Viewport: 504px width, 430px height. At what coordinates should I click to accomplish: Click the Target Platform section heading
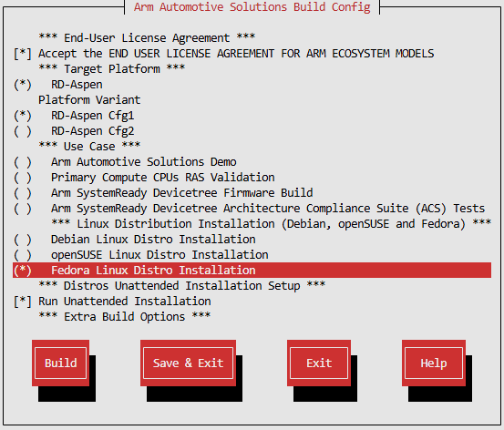point(112,68)
